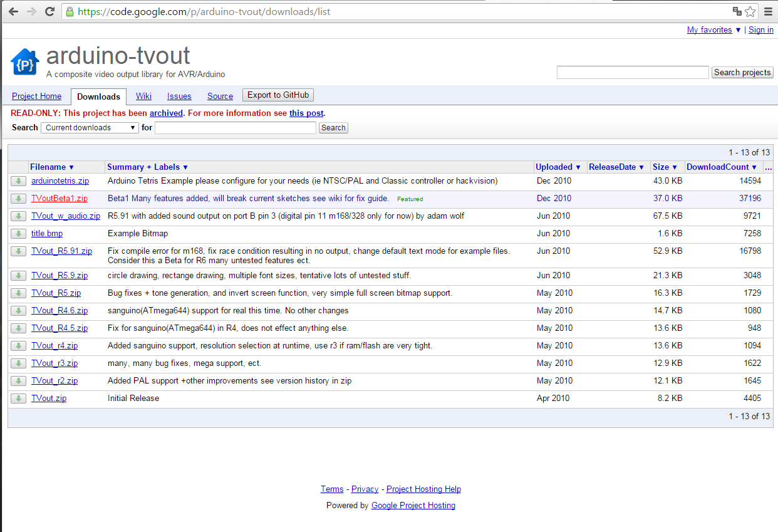This screenshot has width=778, height=532.
Task: Open the Chrome menu hamburger icon
Action: pyautogui.click(x=768, y=11)
